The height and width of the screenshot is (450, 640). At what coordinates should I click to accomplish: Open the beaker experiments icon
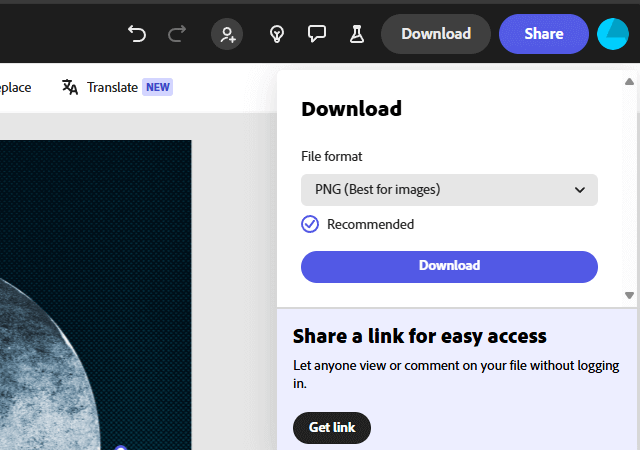coord(357,34)
